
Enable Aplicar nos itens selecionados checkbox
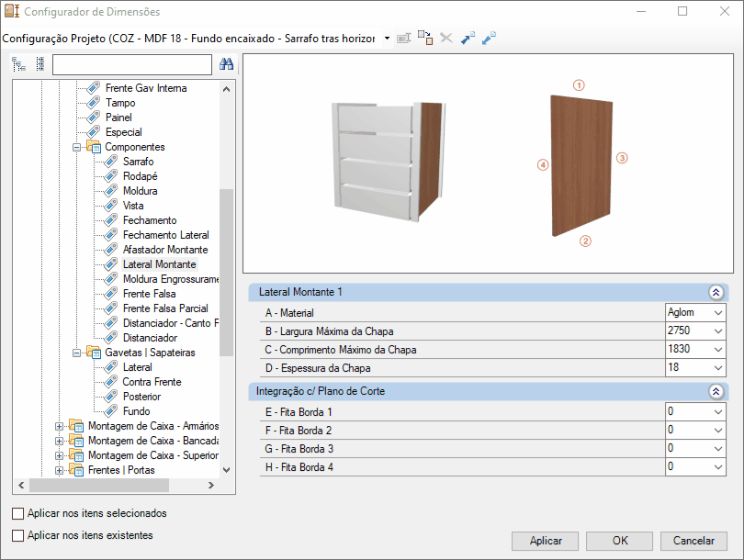pyautogui.click(x=18, y=513)
